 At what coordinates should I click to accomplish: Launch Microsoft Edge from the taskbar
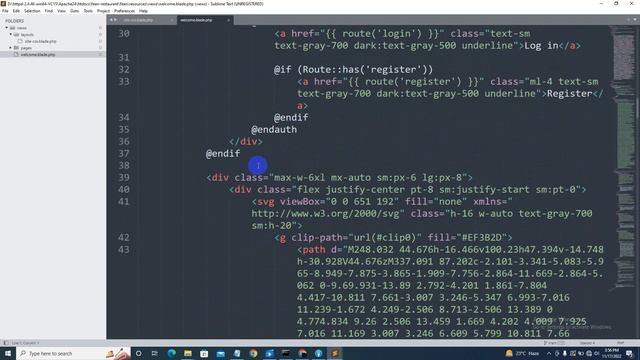[x=171, y=353]
